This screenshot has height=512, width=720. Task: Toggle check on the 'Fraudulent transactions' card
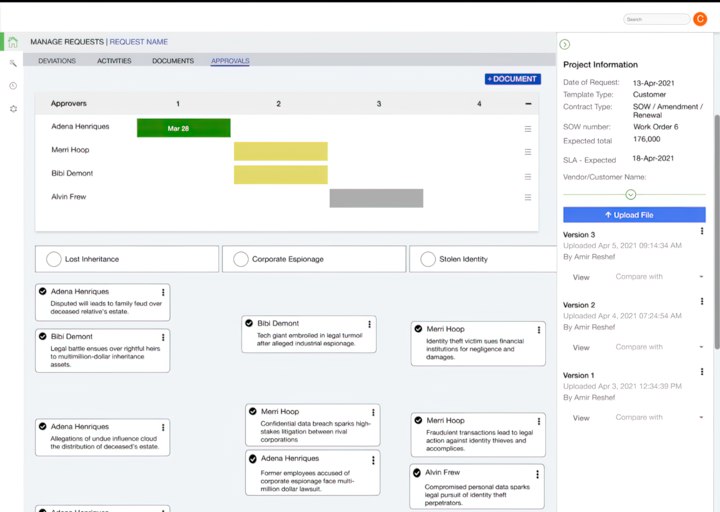click(418, 420)
